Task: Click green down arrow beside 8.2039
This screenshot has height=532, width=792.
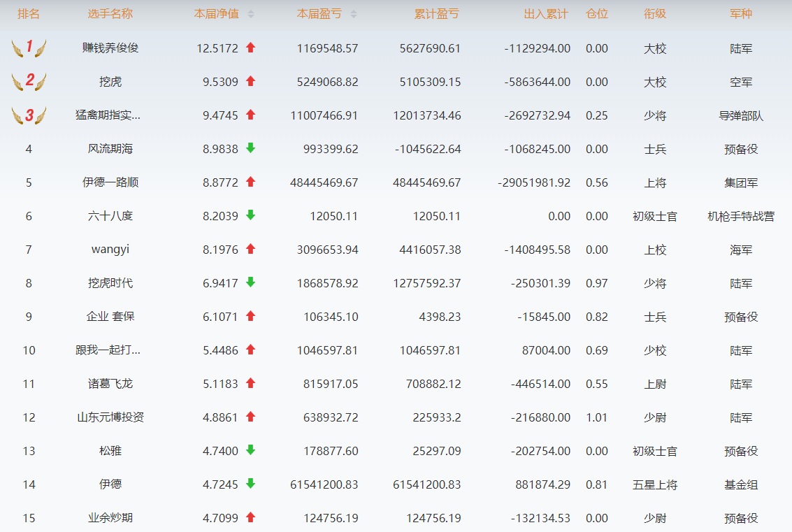Action: pos(250,215)
